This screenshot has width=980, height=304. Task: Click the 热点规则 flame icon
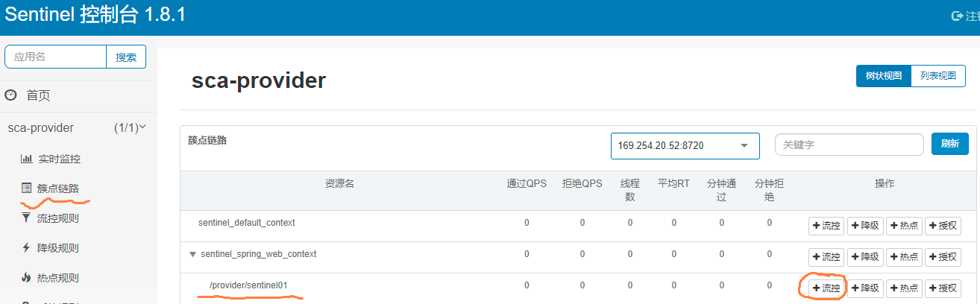click(x=26, y=277)
